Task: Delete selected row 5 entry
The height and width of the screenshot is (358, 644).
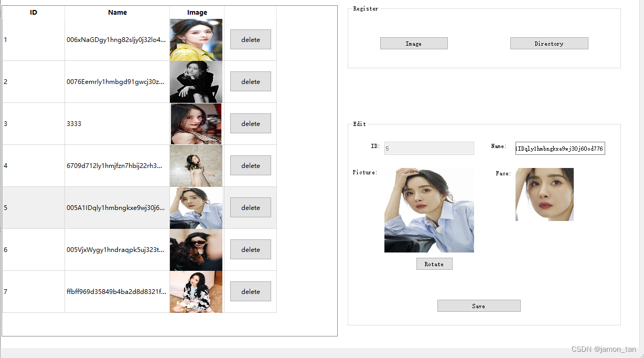Action: [x=251, y=207]
